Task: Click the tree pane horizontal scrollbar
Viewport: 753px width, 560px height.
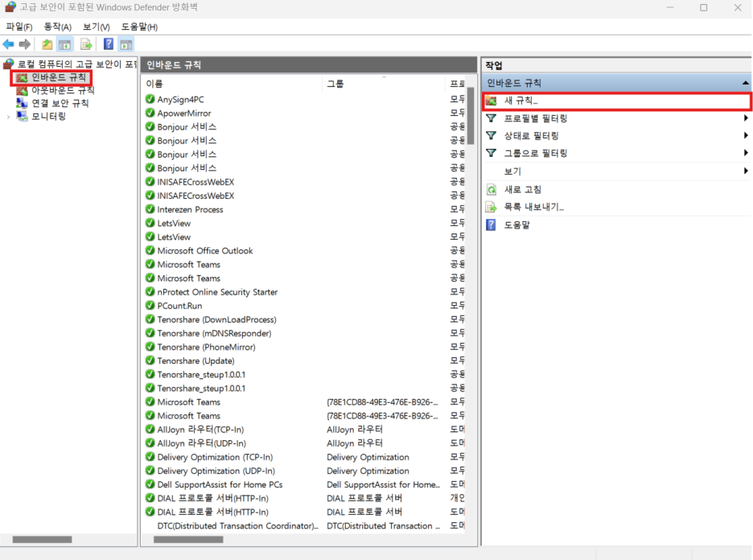Action: coord(43,539)
